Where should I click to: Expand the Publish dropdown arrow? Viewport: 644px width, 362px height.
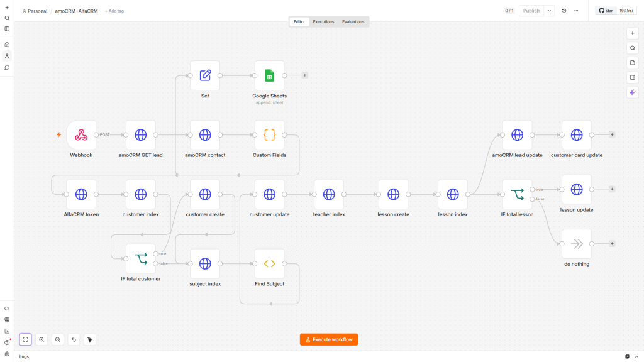click(549, 11)
